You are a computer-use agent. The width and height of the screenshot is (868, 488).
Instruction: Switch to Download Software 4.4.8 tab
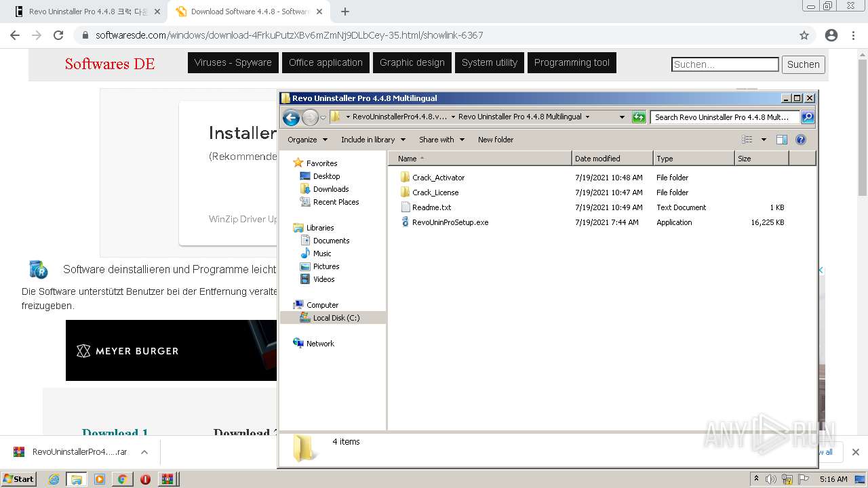point(248,12)
